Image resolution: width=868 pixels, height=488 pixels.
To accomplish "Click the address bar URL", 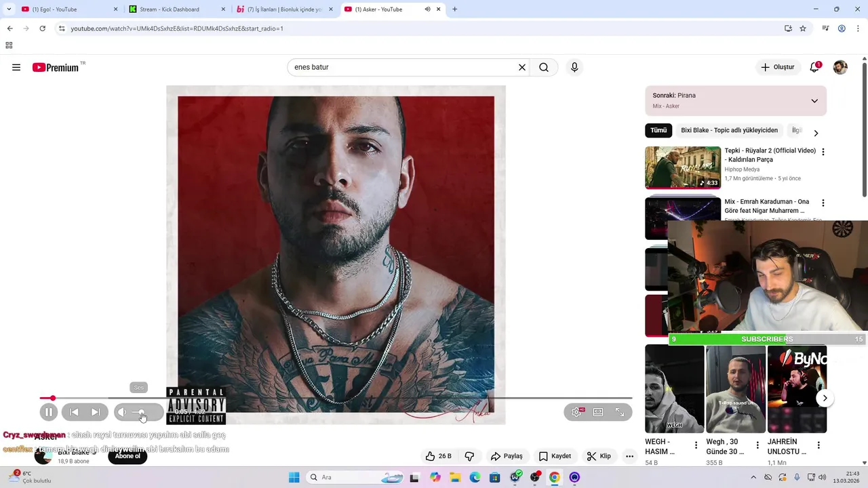I will 177,28.
